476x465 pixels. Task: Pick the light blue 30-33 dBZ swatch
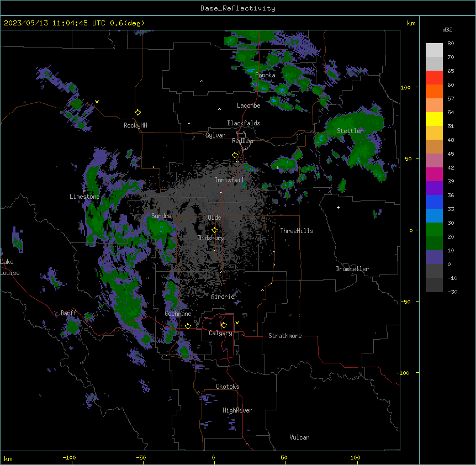click(x=434, y=215)
